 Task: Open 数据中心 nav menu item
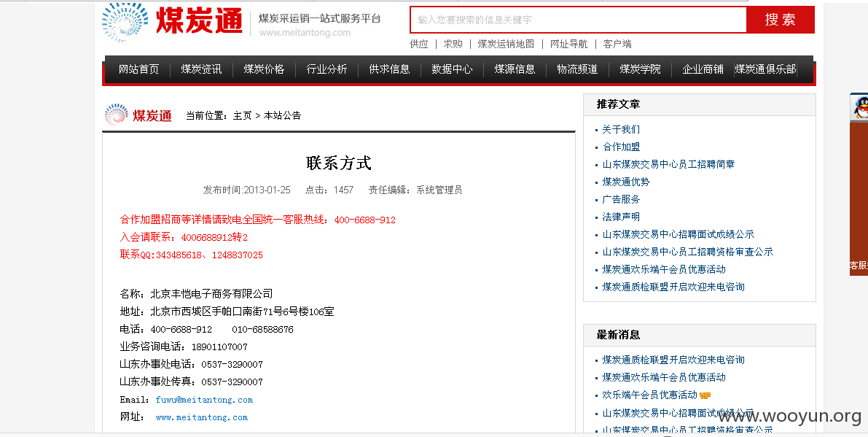(x=453, y=69)
